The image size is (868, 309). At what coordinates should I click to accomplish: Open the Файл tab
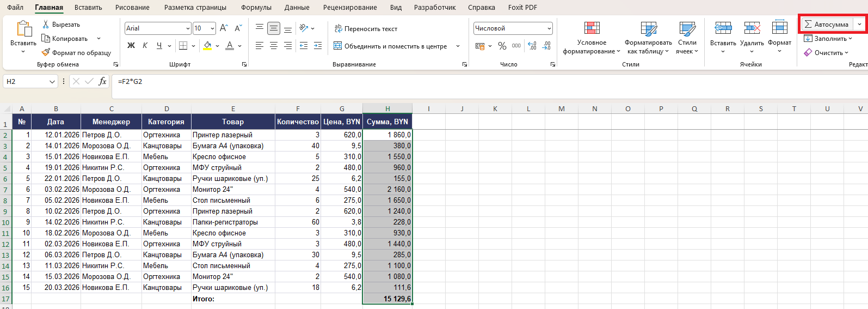(15, 7)
